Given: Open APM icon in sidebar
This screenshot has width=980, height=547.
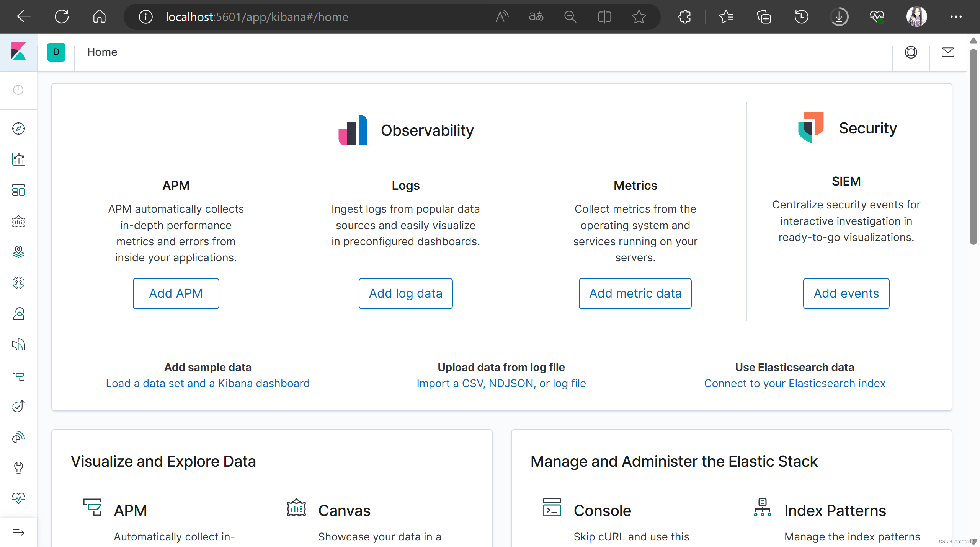Looking at the screenshot, I should coord(18,375).
